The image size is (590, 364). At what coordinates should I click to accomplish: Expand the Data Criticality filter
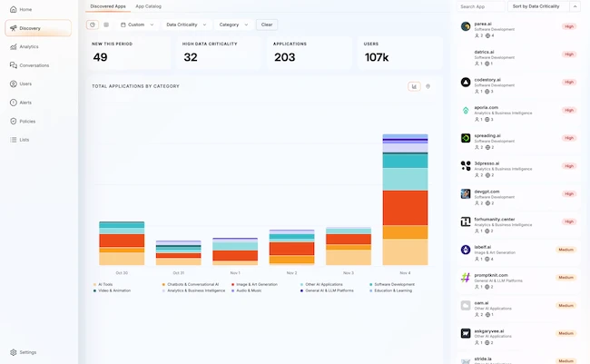186,25
